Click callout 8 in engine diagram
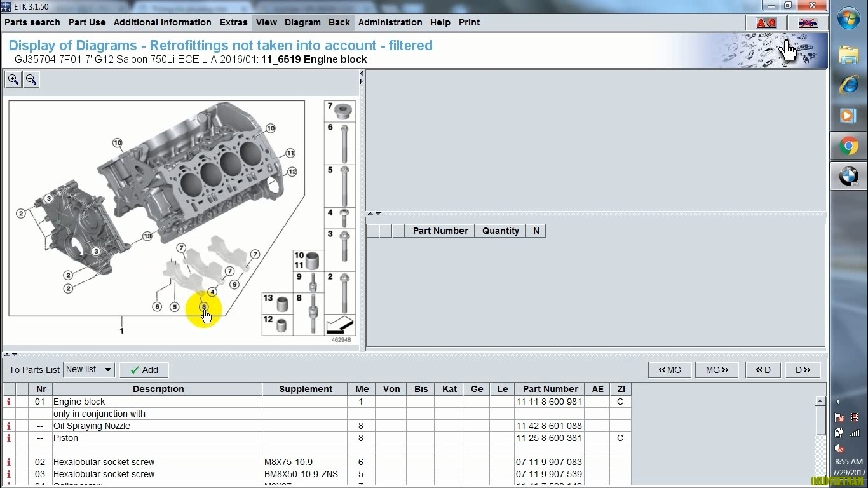868x488 pixels. (203, 306)
